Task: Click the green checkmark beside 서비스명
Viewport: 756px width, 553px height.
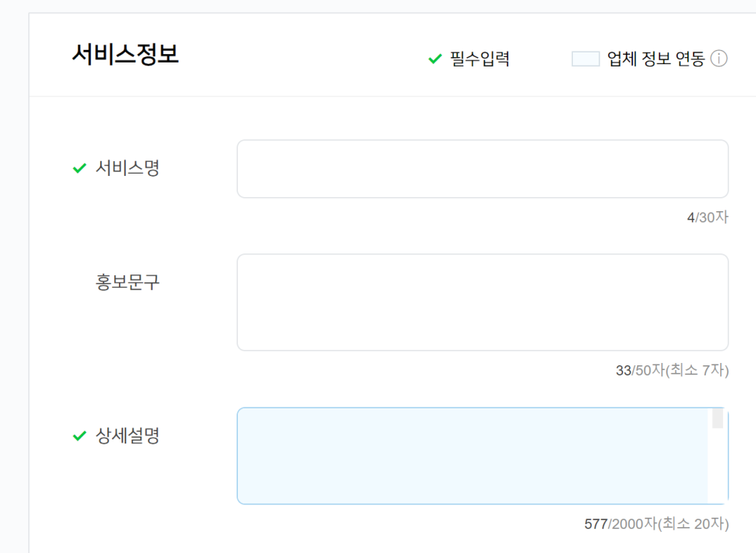Action: click(x=79, y=168)
